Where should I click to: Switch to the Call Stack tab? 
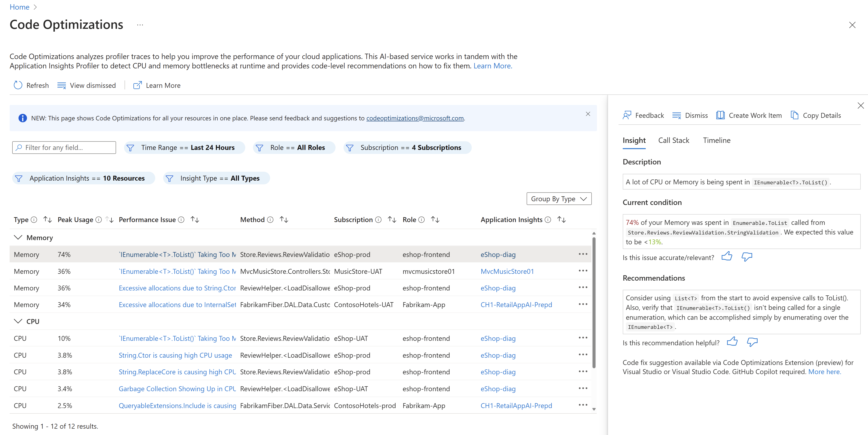[x=674, y=140]
